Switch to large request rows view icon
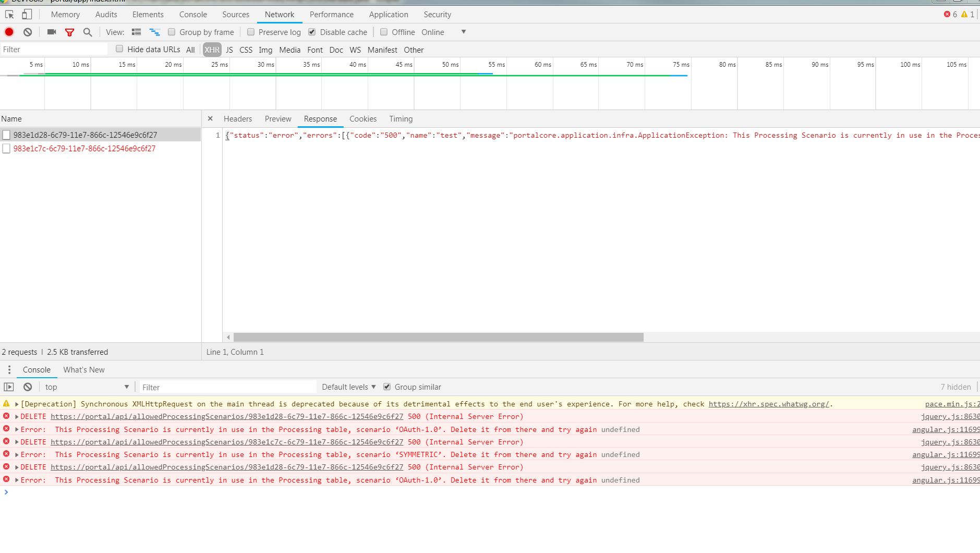This screenshot has height=553, width=980. 137,32
